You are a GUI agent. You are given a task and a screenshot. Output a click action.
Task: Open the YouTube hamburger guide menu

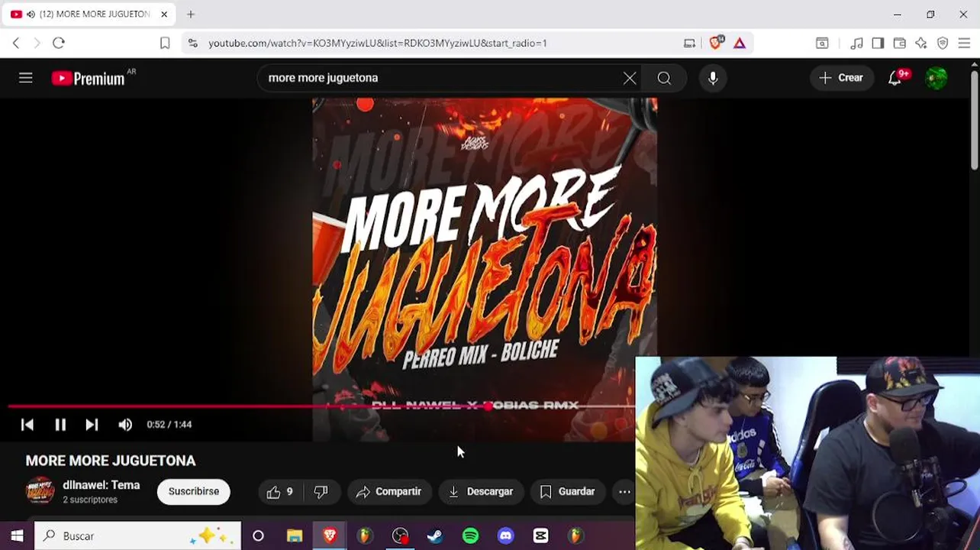pyautogui.click(x=25, y=78)
